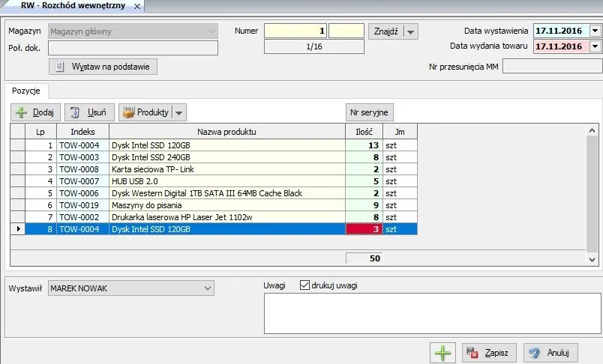Click the Nr przesunięcia MM field
Viewport: 603px width, 364px height.
(553, 66)
